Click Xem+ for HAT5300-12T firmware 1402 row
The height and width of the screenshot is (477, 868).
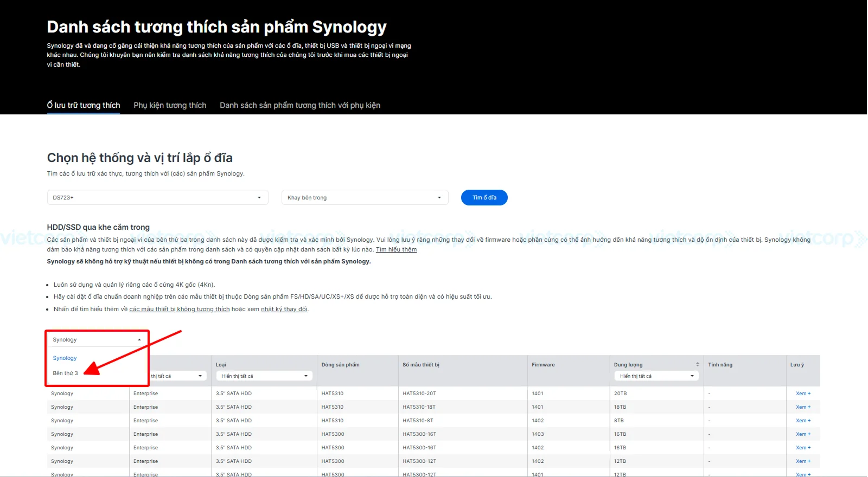[803, 461]
